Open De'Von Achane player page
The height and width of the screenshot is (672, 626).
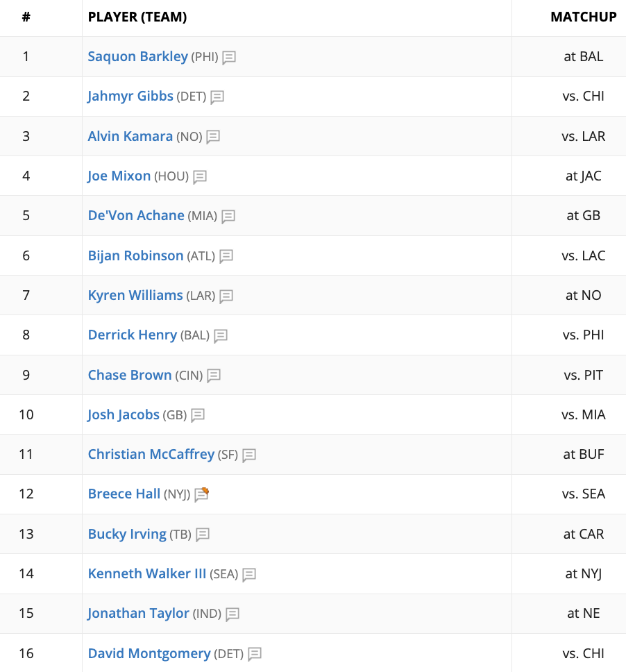pyautogui.click(x=136, y=215)
